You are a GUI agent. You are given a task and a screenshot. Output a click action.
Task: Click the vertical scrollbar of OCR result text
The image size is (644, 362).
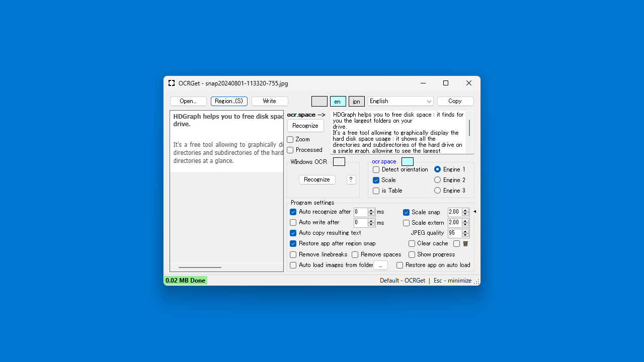coord(469,128)
